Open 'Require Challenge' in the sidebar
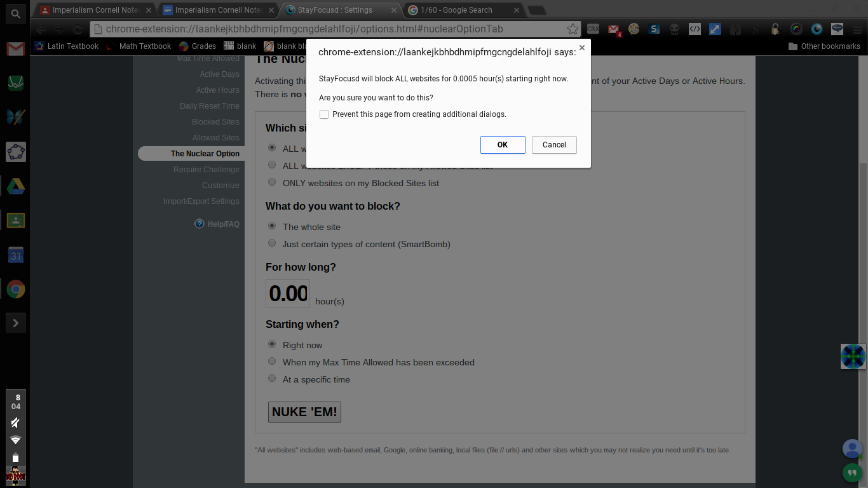 coord(206,170)
